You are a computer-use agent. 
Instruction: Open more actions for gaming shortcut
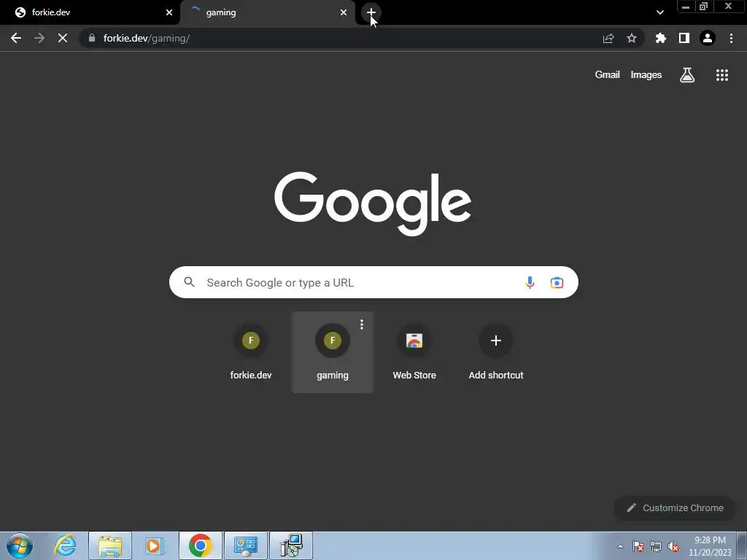click(362, 324)
